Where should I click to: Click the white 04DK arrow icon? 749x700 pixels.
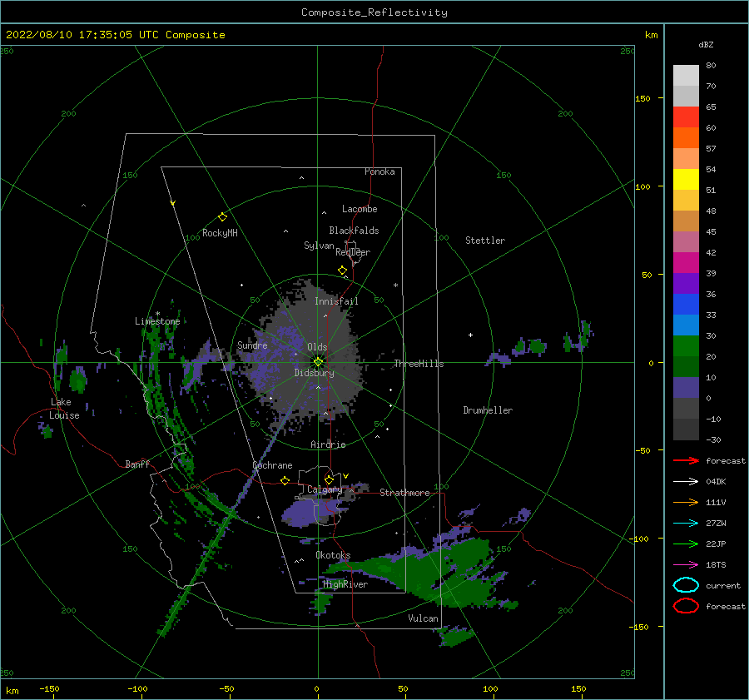point(686,481)
